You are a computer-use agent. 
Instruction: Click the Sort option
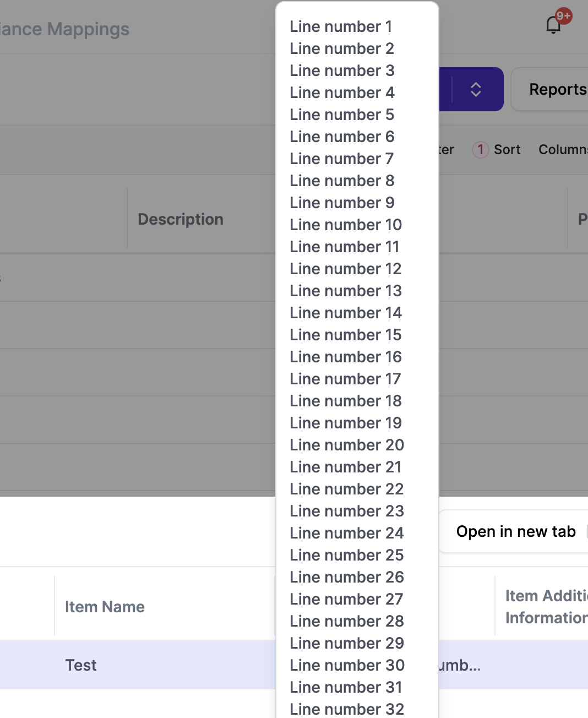pyautogui.click(x=507, y=150)
